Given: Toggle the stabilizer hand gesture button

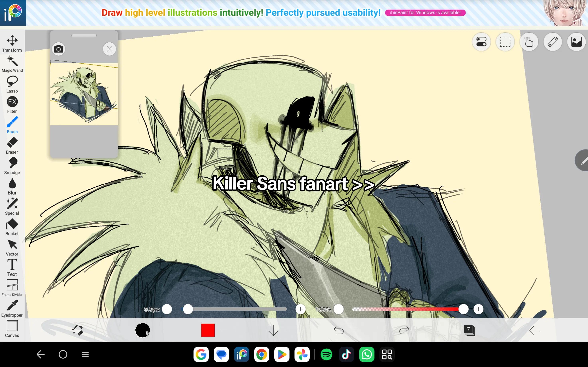Looking at the screenshot, I should (x=529, y=42).
